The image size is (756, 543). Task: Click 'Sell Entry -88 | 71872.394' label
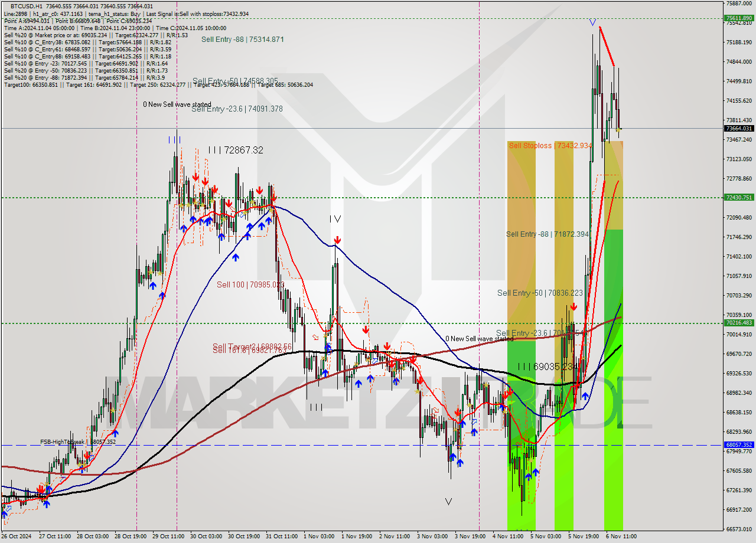[548, 234]
